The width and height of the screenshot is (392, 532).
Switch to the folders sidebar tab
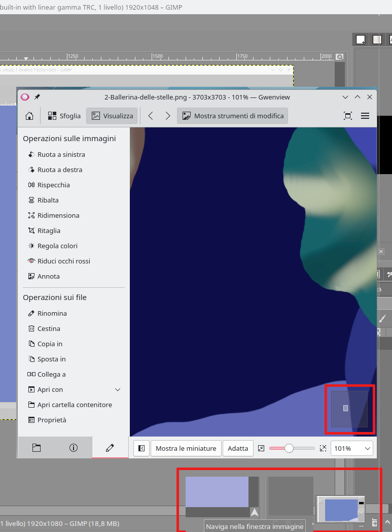tap(36, 448)
